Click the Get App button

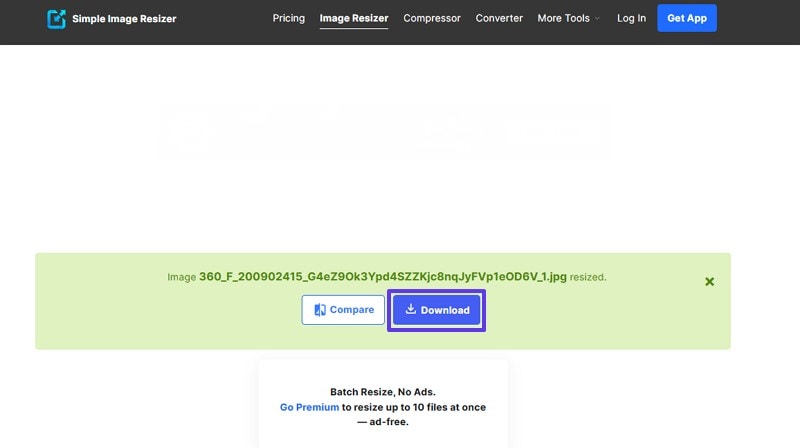[x=687, y=18]
